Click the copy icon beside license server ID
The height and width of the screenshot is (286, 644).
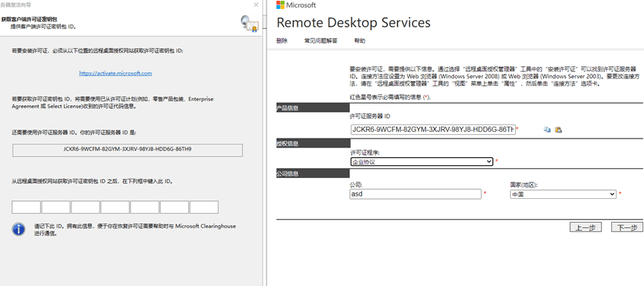pos(547,130)
